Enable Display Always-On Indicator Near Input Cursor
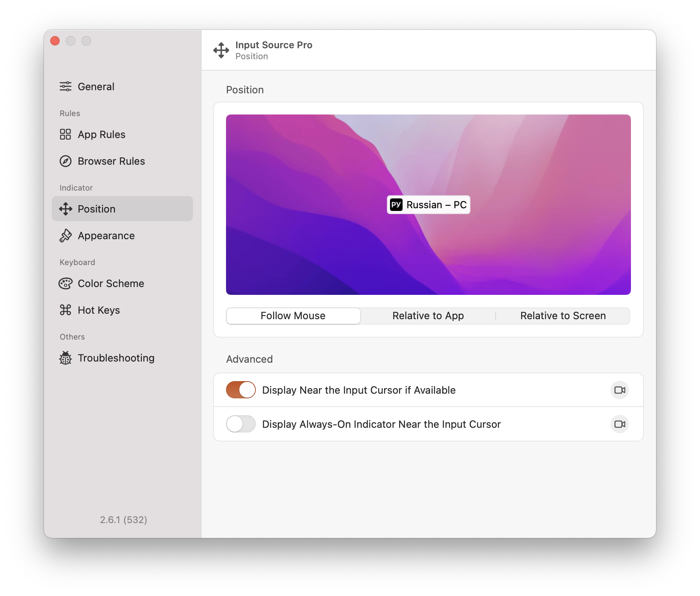This screenshot has width=700, height=596. pos(241,424)
